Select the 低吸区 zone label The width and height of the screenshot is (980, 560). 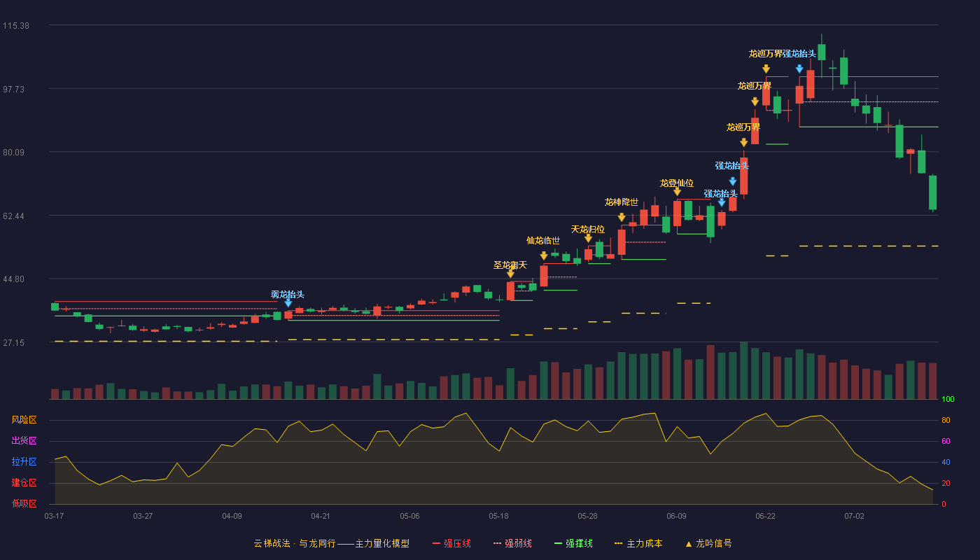click(24, 503)
